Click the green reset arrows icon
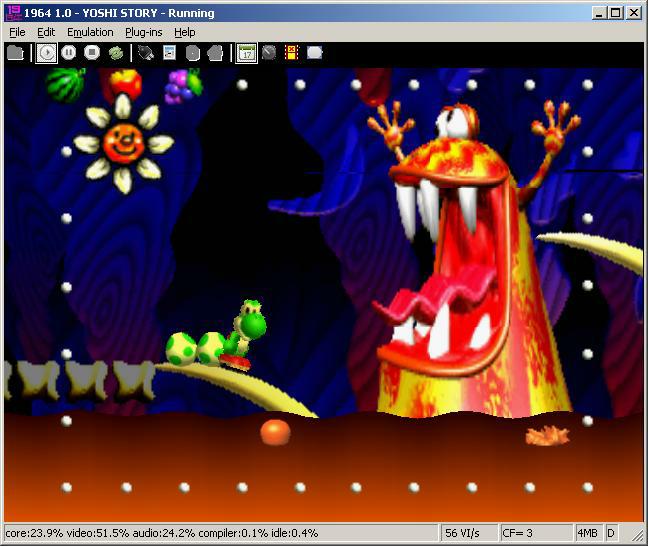The width and height of the screenshot is (648, 546). pos(116,53)
